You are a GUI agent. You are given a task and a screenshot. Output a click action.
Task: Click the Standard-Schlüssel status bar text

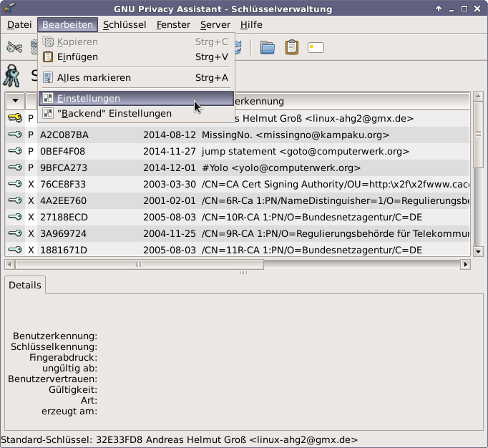pyautogui.click(x=180, y=440)
